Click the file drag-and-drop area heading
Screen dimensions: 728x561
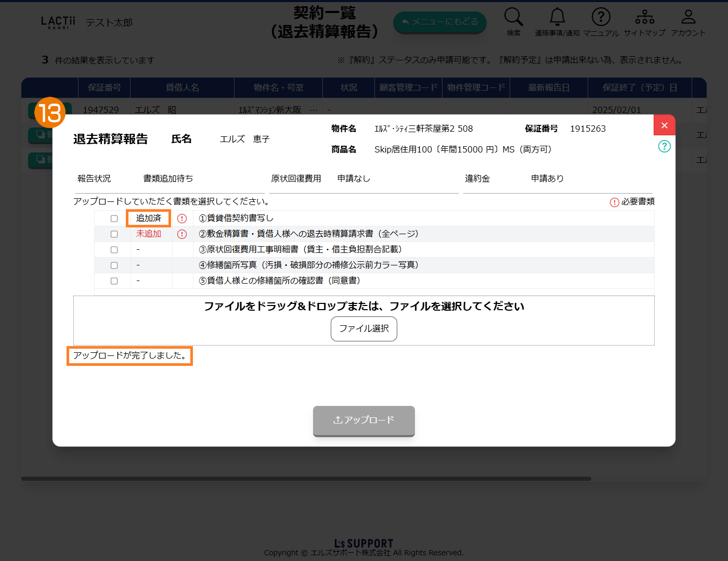[363, 306]
